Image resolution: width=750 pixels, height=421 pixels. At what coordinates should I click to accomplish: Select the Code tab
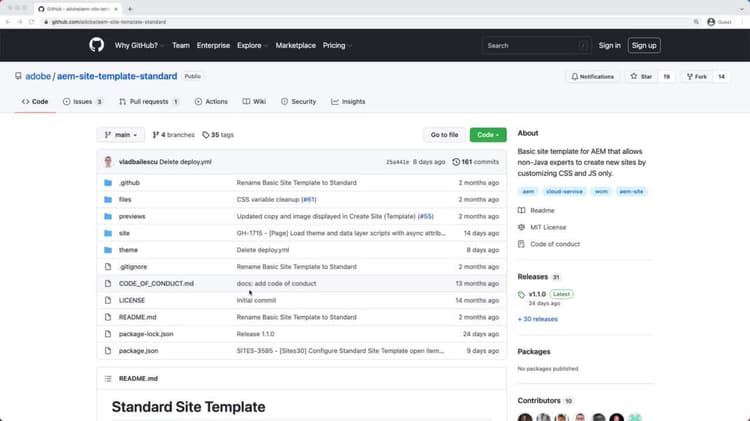tap(35, 101)
